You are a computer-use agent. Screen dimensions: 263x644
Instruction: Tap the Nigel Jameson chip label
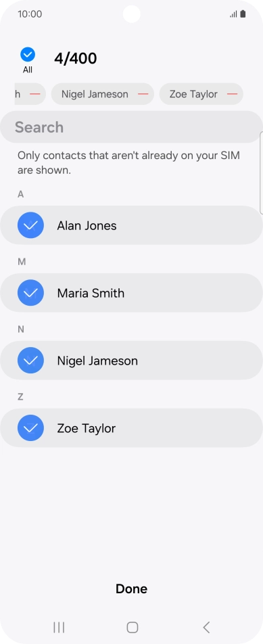tap(95, 94)
